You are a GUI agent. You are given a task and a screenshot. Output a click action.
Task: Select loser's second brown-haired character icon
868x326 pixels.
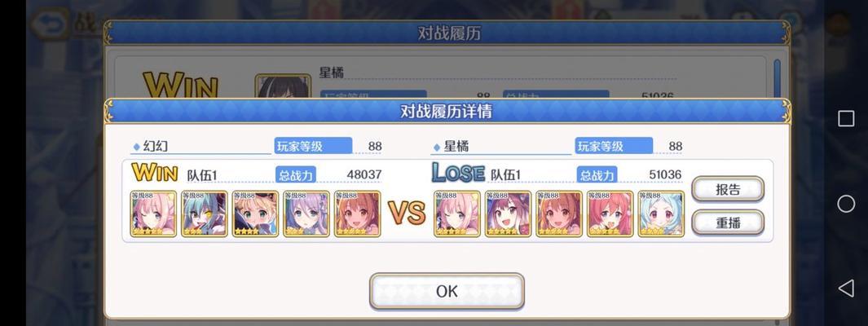point(509,214)
